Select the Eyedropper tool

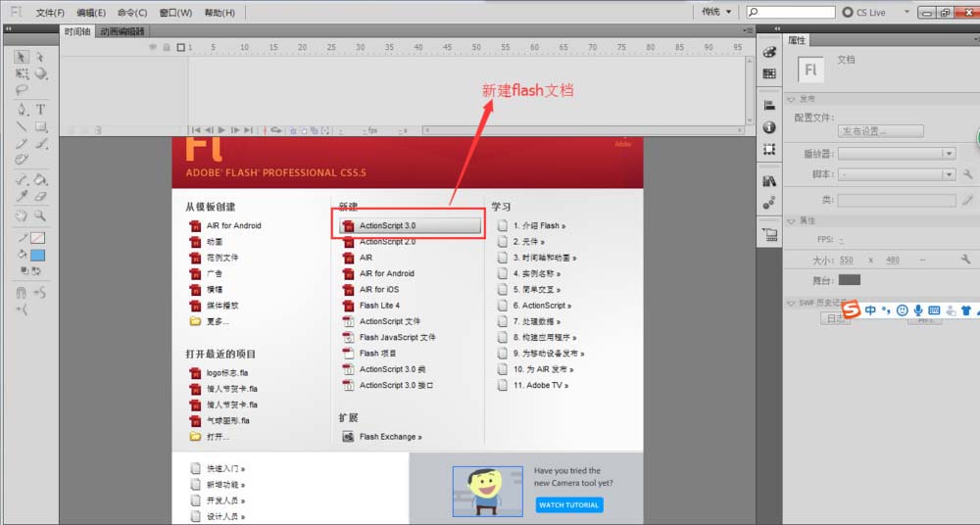coord(22,196)
